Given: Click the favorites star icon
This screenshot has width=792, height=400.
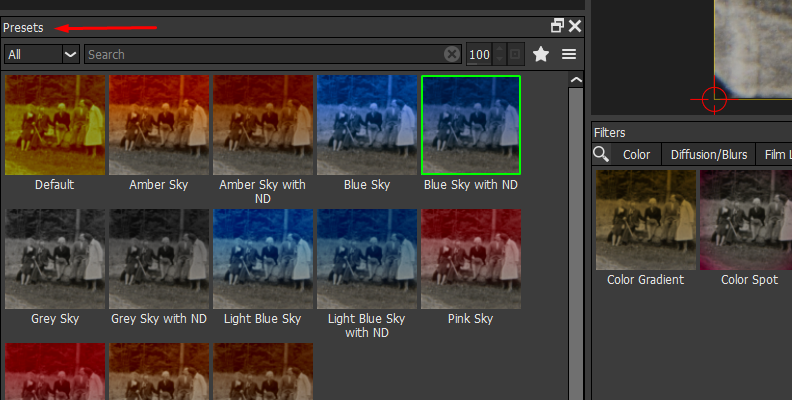Looking at the screenshot, I should point(541,54).
